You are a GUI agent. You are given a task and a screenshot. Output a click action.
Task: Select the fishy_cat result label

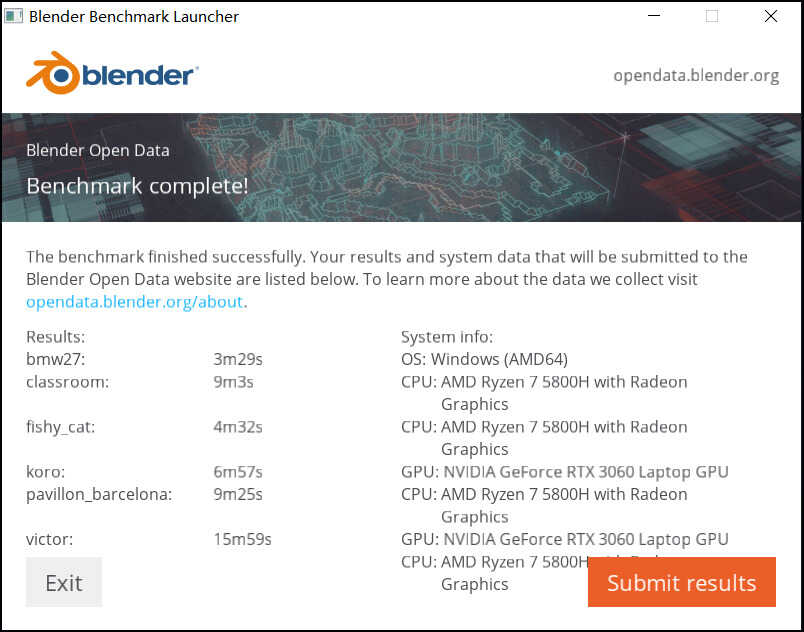click(61, 427)
